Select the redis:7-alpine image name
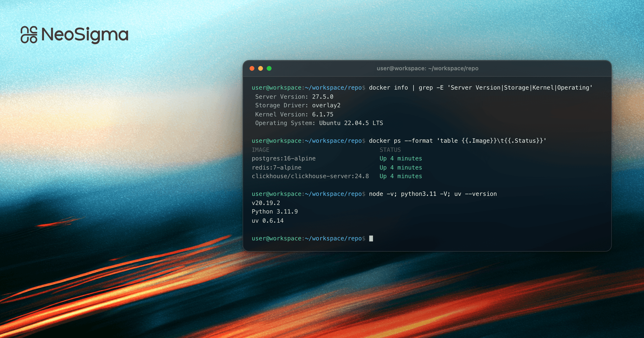644x338 pixels. (x=276, y=168)
